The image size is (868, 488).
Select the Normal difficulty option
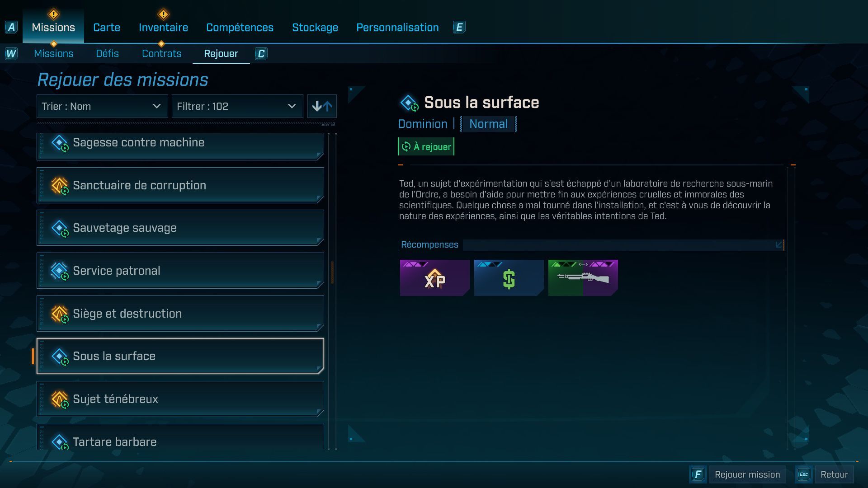click(488, 123)
